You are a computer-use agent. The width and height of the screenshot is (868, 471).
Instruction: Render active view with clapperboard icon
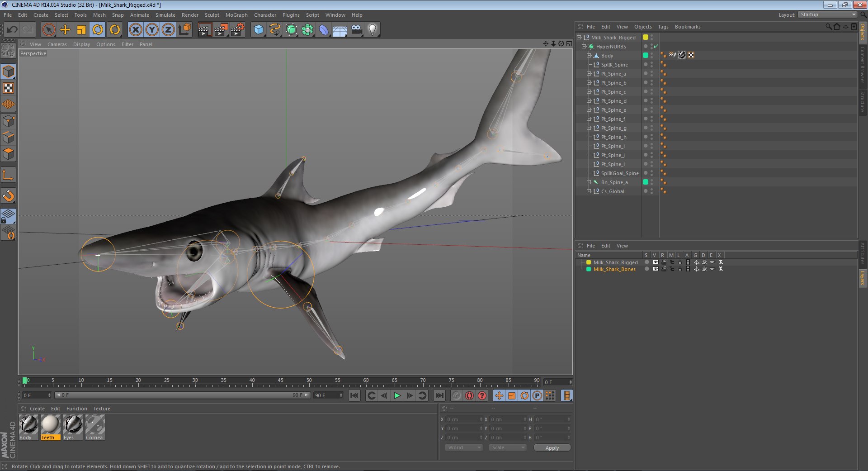tap(204, 30)
